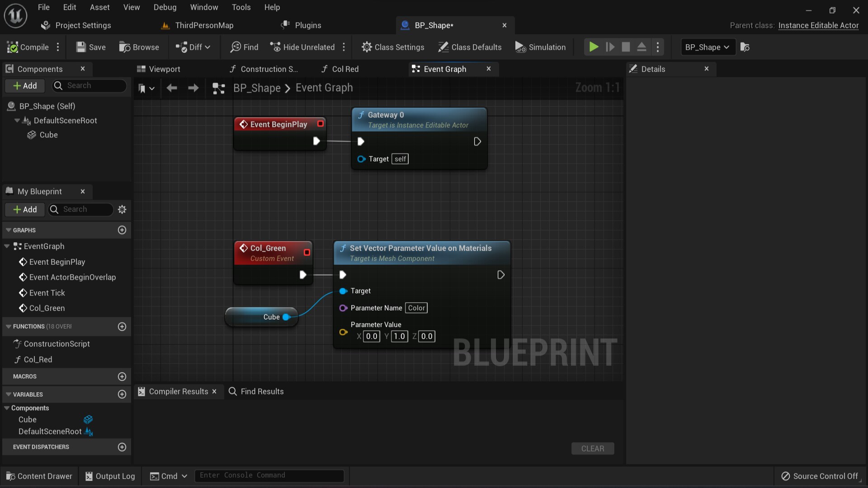Toggle Source Control Off indicator
Viewport: 868px width, 488px height.
(x=820, y=476)
